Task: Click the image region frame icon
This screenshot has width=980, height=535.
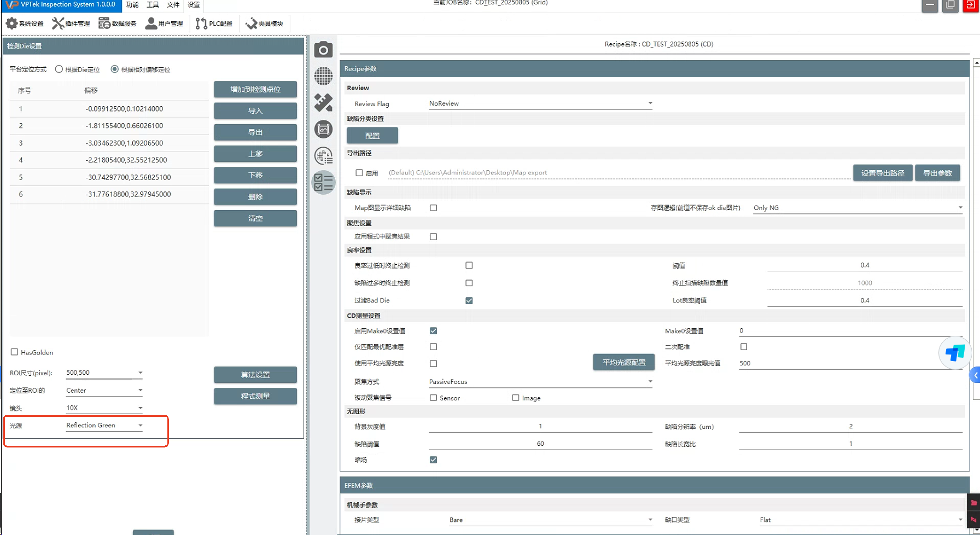Action: 323,129
